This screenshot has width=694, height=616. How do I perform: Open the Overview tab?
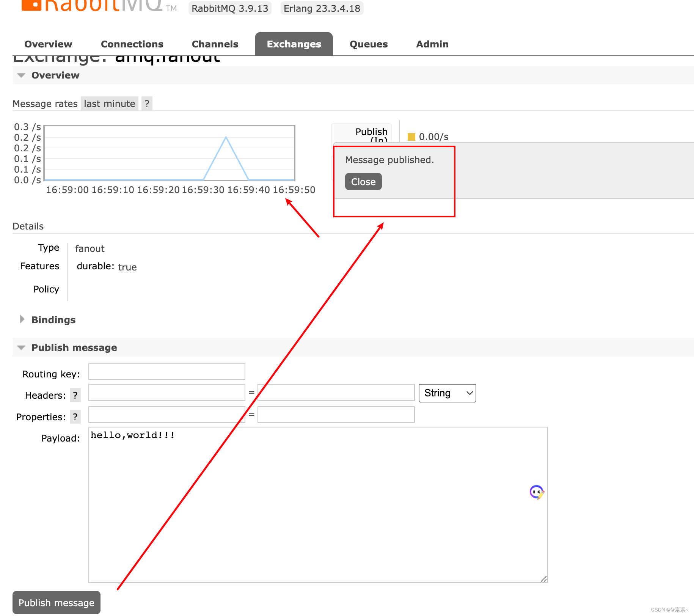pyautogui.click(x=48, y=44)
